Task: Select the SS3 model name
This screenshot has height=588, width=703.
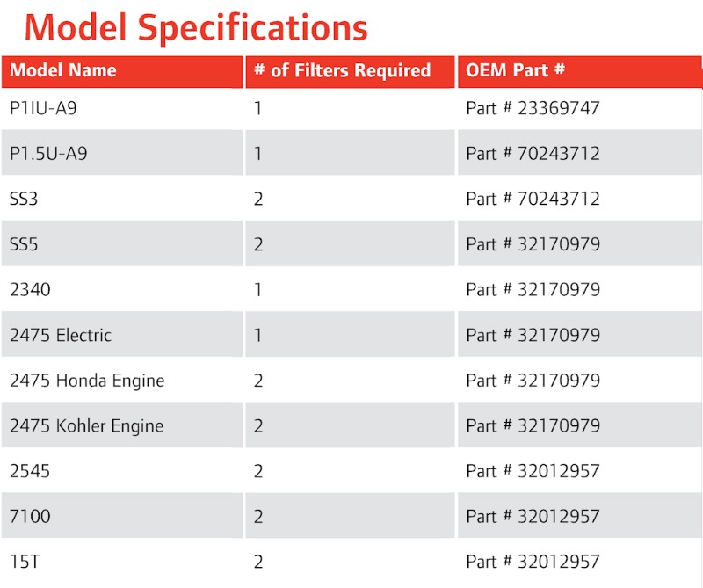Action: tap(24, 199)
